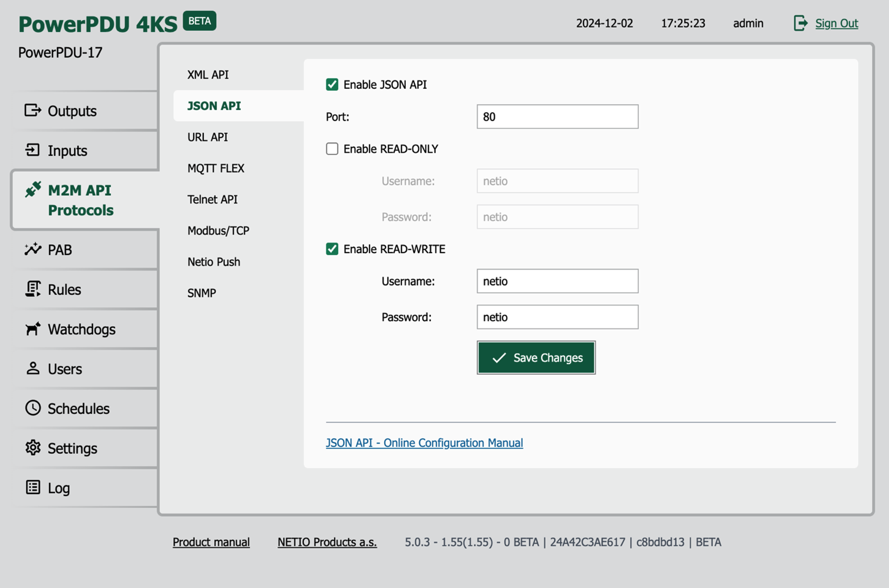This screenshot has width=889, height=588.
Task: Open the URL API tab
Action: (208, 137)
